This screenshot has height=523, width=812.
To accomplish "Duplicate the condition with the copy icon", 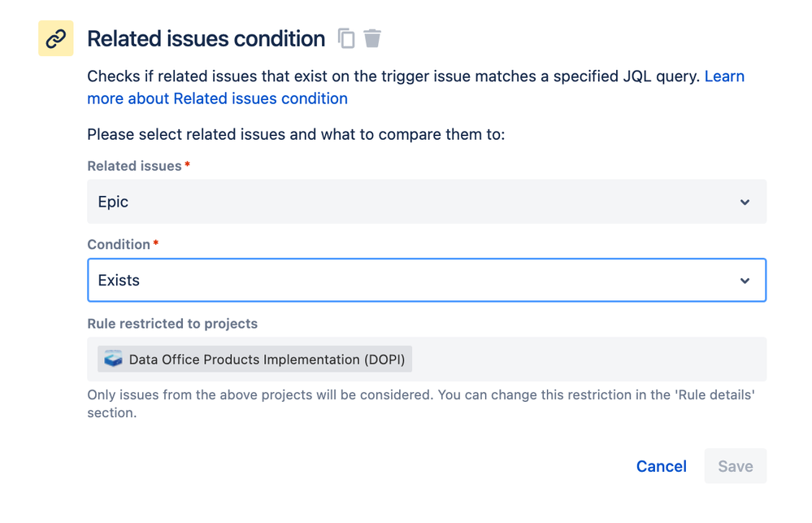I will click(346, 38).
